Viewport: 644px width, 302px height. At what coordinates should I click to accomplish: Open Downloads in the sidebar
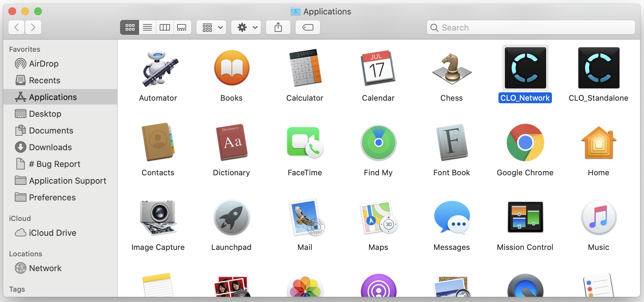[x=60, y=147]
